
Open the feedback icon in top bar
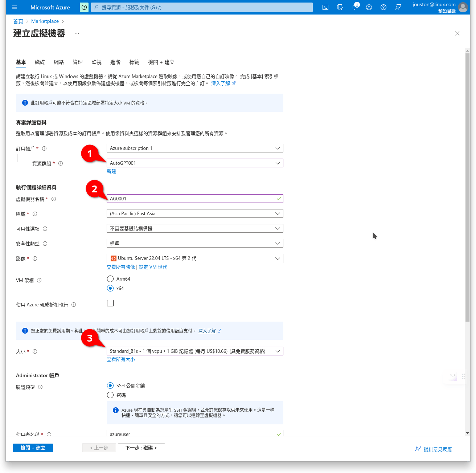tap(398, 7)
